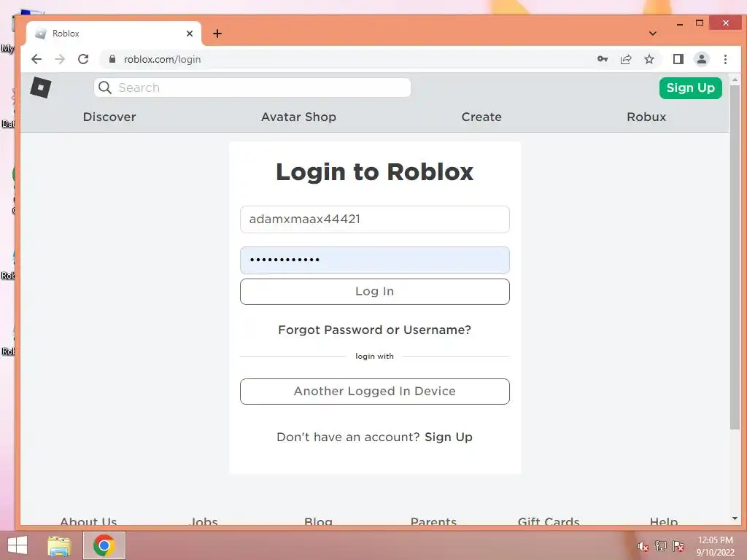The height and width of the screenshot is (560, 747).
Task: Open a new browser tab
Action: click(x=217, y=34)
